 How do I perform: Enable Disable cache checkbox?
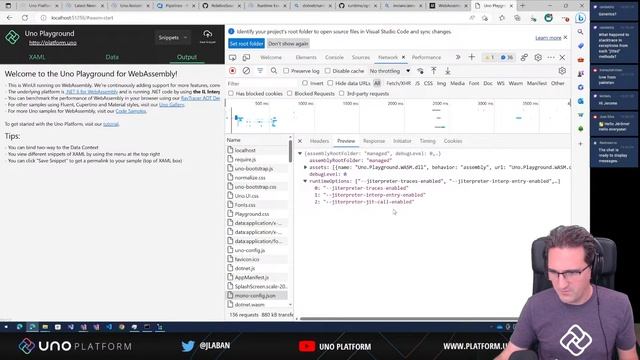[x=327, y=71]
